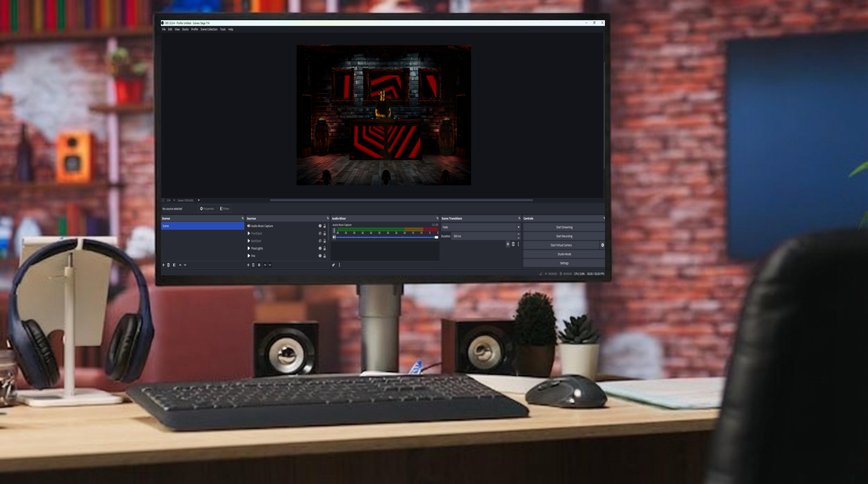Add a new scene with the plus icon
Viewport: 868px width, 484px height.
tap(163, 264)
